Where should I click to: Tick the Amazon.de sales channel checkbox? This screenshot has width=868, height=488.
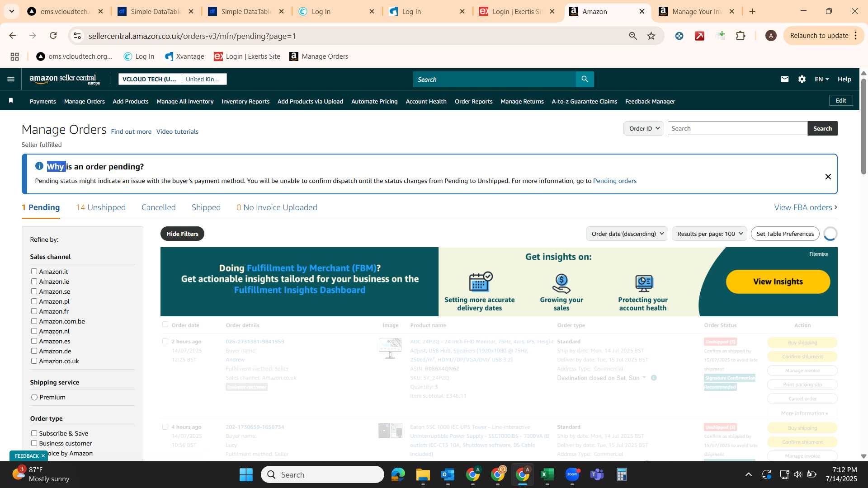(34, 351)
